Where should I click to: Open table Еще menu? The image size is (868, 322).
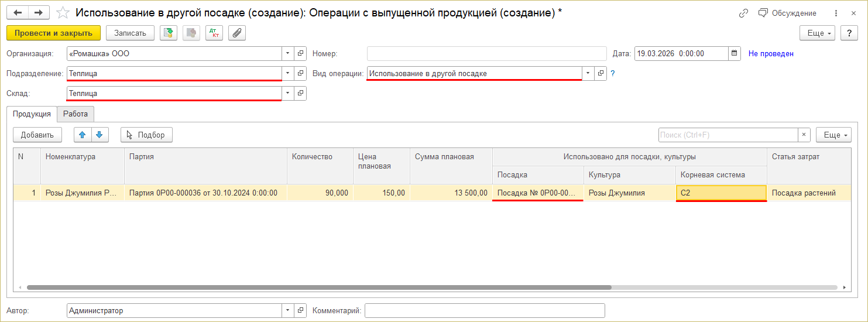pyautogui.click(x=834, y=135)
